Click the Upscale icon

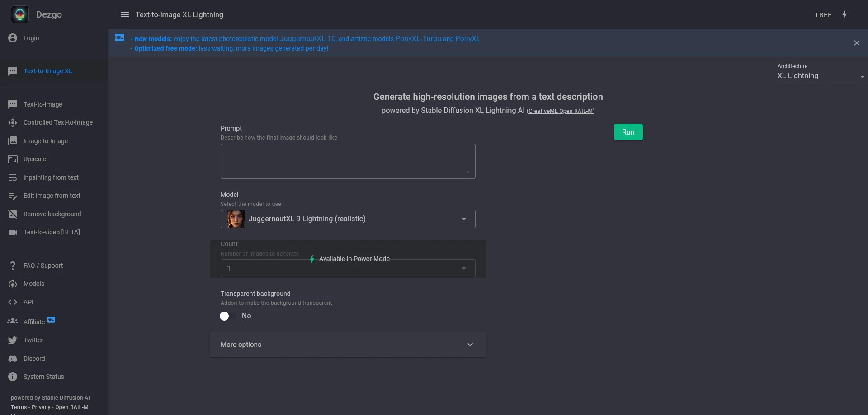pyautogui.click(x=13, y=159)
